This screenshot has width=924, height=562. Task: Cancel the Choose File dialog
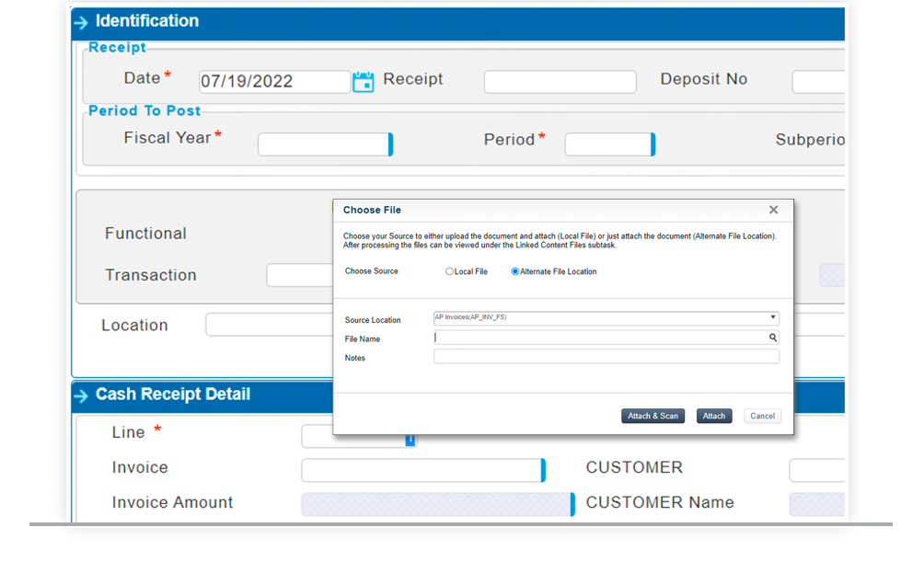[762, 416]
